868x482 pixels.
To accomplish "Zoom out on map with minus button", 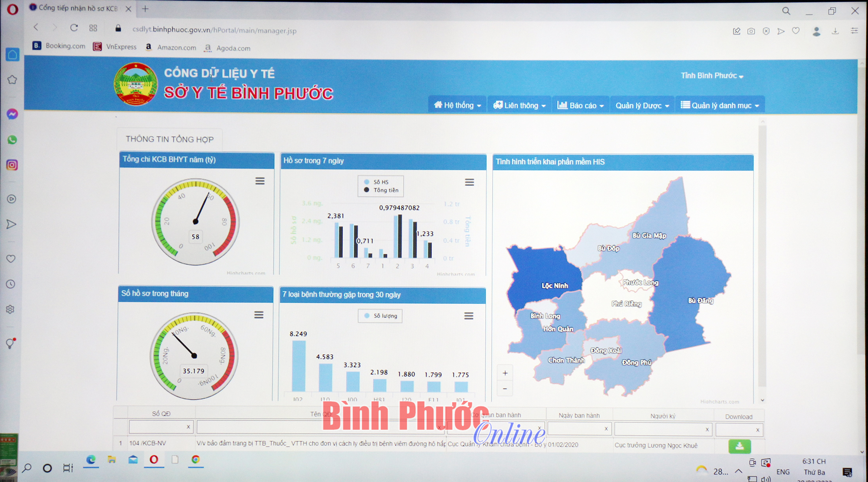I will [505, 389].
